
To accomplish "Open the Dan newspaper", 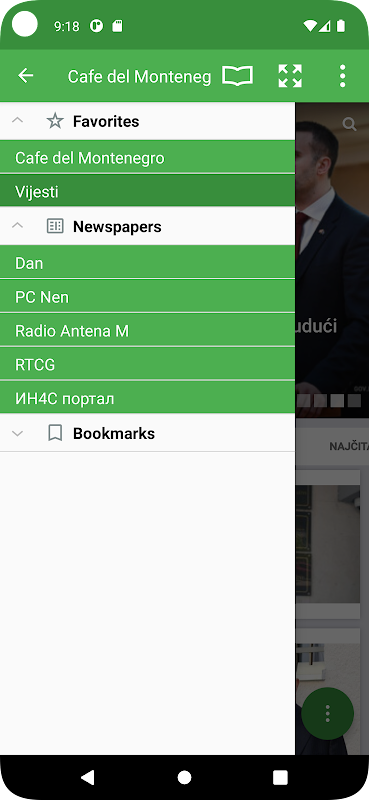I will [147, 263].
